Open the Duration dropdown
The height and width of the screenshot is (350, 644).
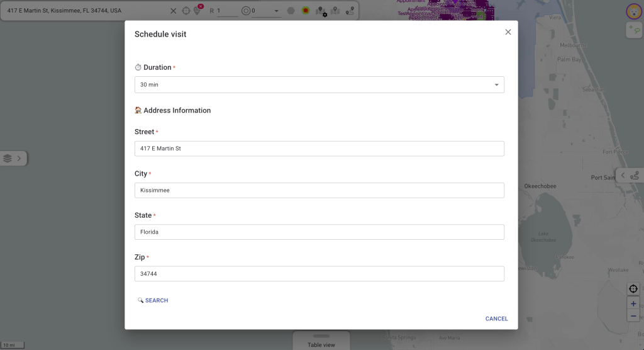point(319,84)
